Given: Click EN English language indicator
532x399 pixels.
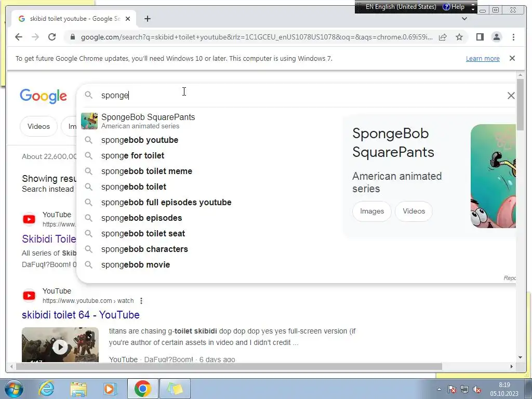Looking at the screenshot, I should [401, 7].
